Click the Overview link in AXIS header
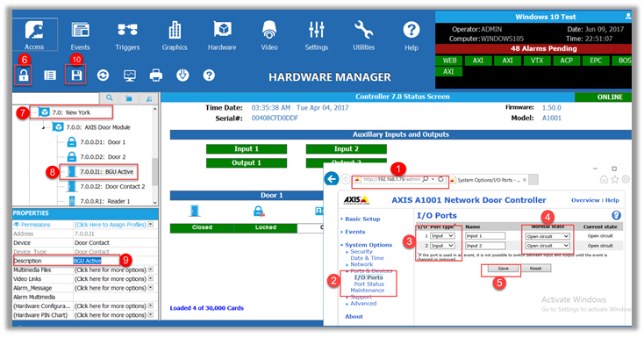This screenshot has width=644, height=338. coord(585,200)
